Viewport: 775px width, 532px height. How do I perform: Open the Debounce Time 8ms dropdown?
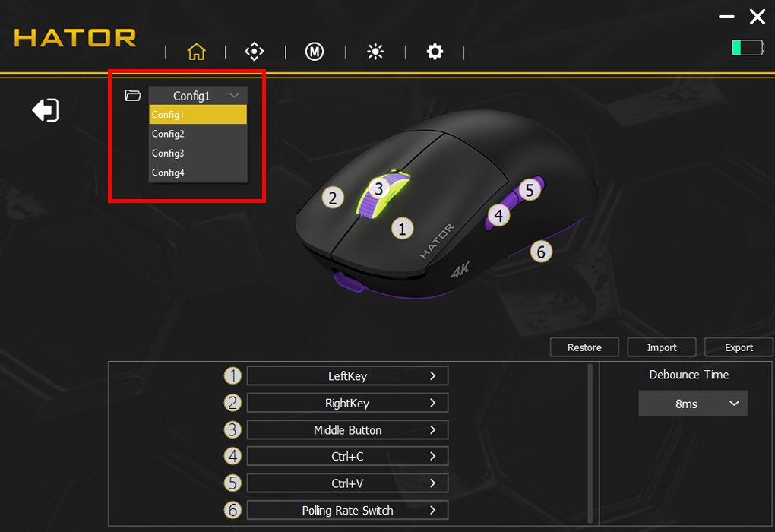click(x=693, y=404)
